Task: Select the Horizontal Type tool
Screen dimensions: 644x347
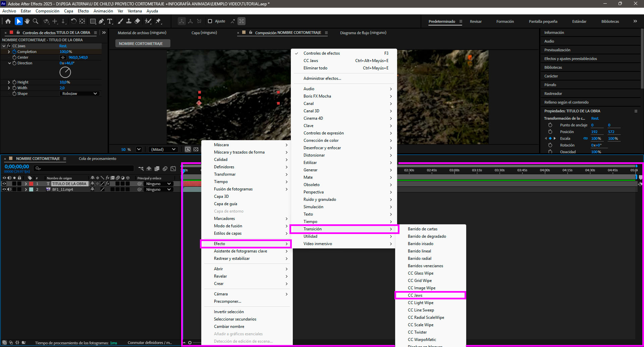Action: tap(110, 21)
